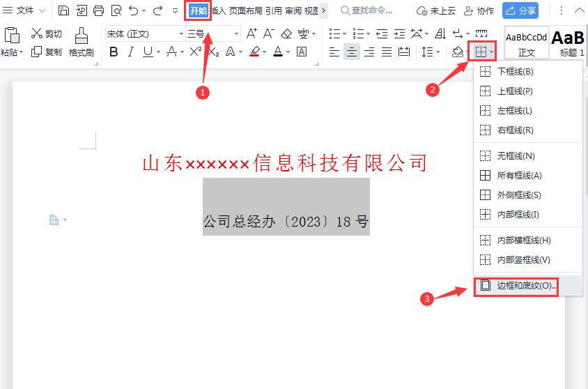Click the red company title heading
This screenshot has width=588, height=389.
coord(285,163)
